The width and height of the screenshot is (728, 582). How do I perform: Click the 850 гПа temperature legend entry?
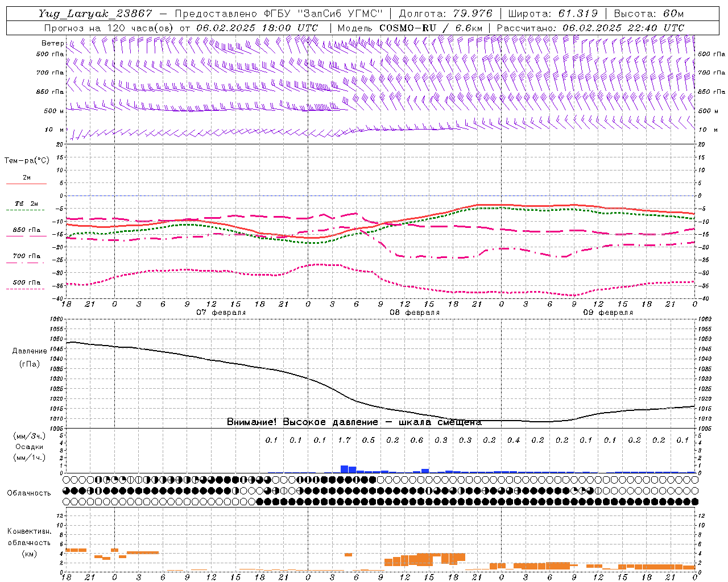(27, 230)
